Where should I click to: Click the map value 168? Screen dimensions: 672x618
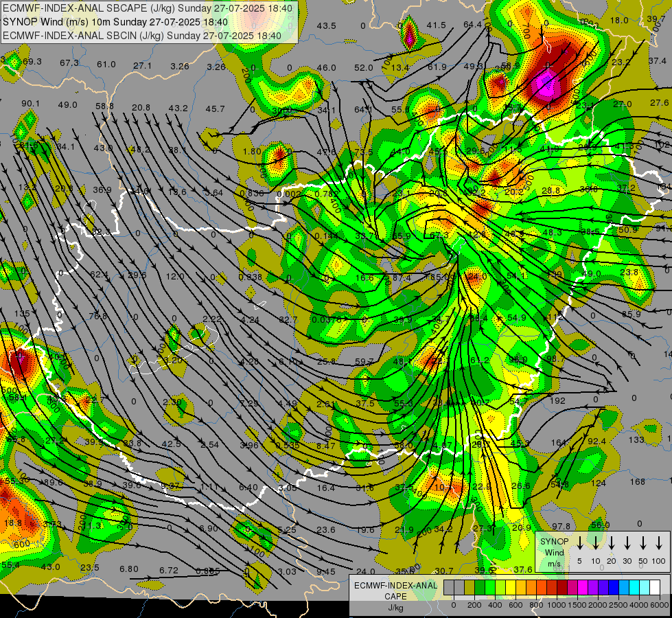pos(637,481)
